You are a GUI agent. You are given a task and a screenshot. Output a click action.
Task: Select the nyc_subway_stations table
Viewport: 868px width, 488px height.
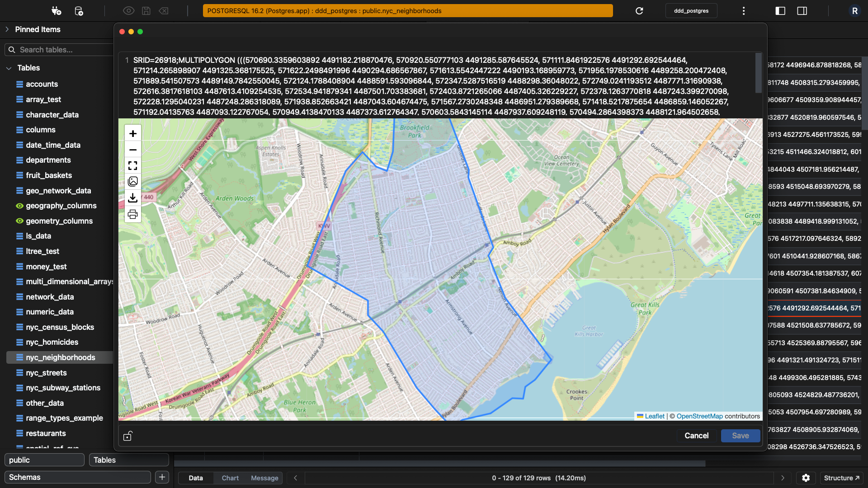(x=63, y=388)
